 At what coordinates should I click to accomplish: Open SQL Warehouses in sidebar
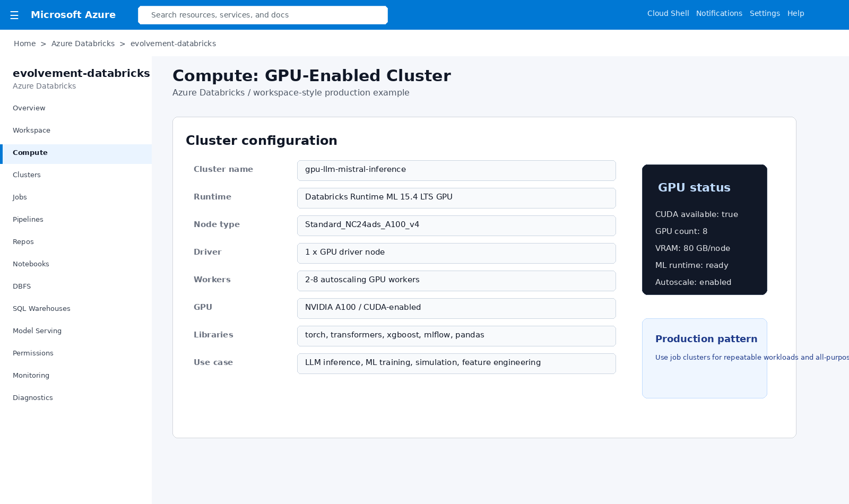point(76,309)
